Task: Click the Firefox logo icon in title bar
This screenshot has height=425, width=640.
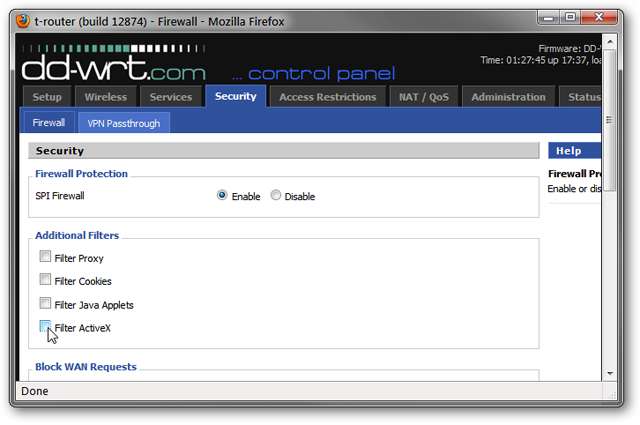Action: [x=23, y=20]
